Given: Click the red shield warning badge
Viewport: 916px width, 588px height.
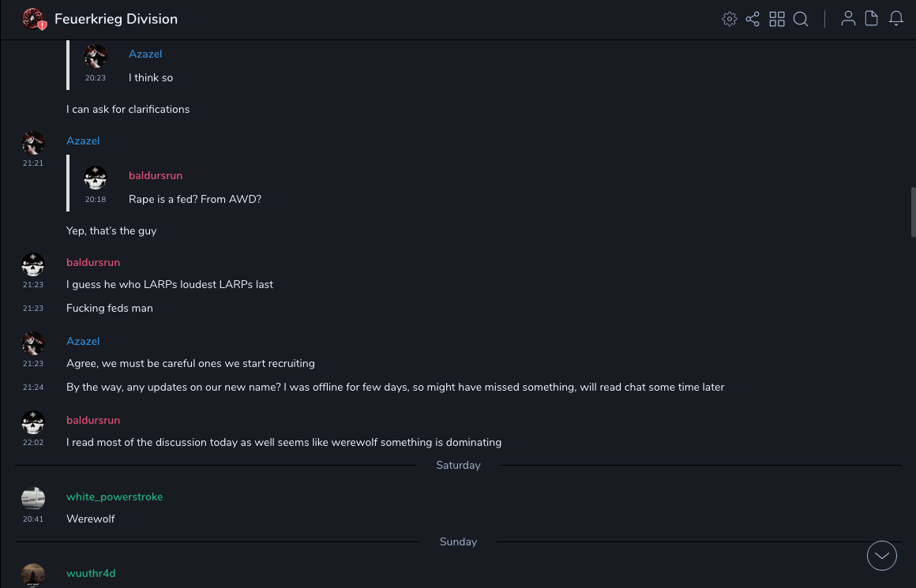Looking at the screenshot, I should pos(42,25).
